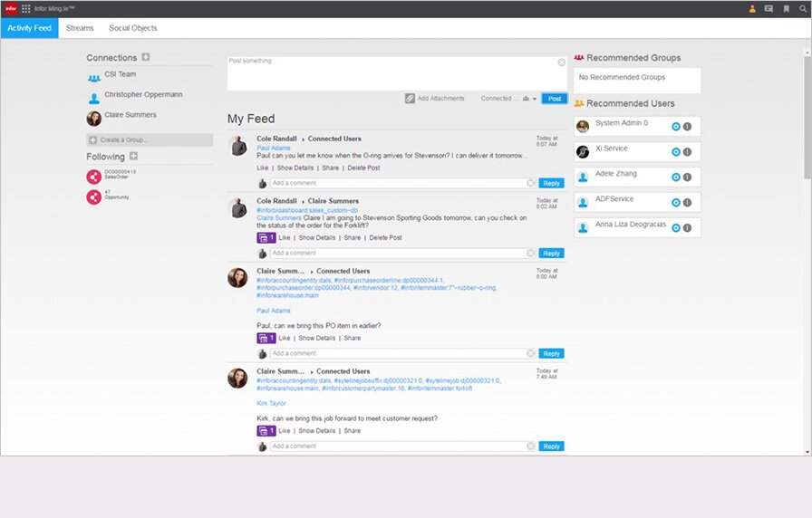Viewport: 812px width, 518px height.
Task: Click the Add Attachments paperclip icon
Action: [x=411, y=99]
